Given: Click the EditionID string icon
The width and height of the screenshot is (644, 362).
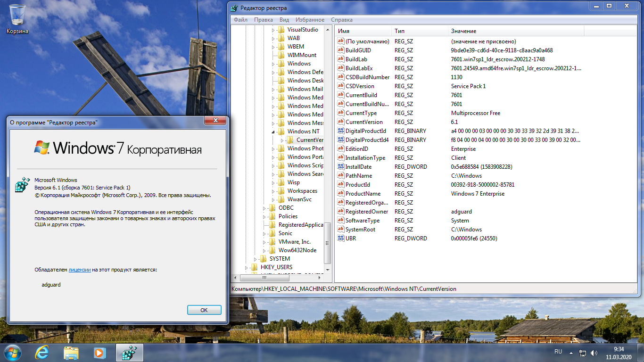Looking at the screenshot, I should (341, 149).
